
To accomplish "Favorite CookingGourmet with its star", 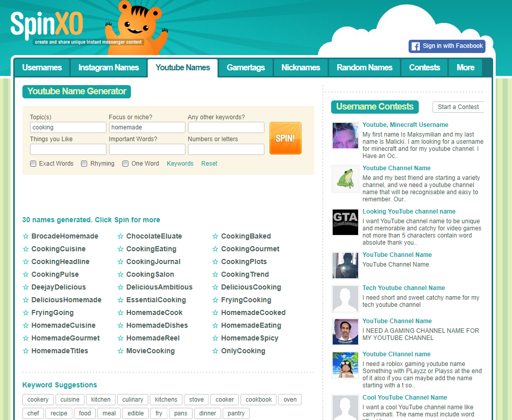I will click(215, 249).
